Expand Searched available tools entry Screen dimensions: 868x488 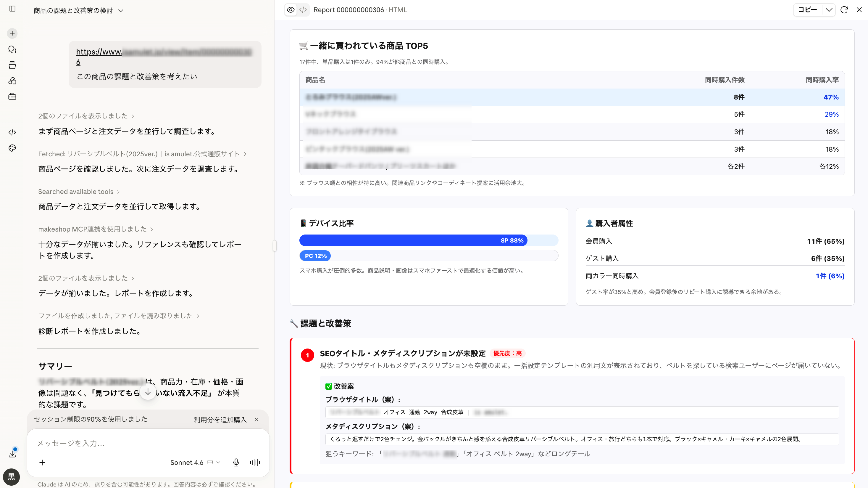pyautogui.click(x=79, y=192)
